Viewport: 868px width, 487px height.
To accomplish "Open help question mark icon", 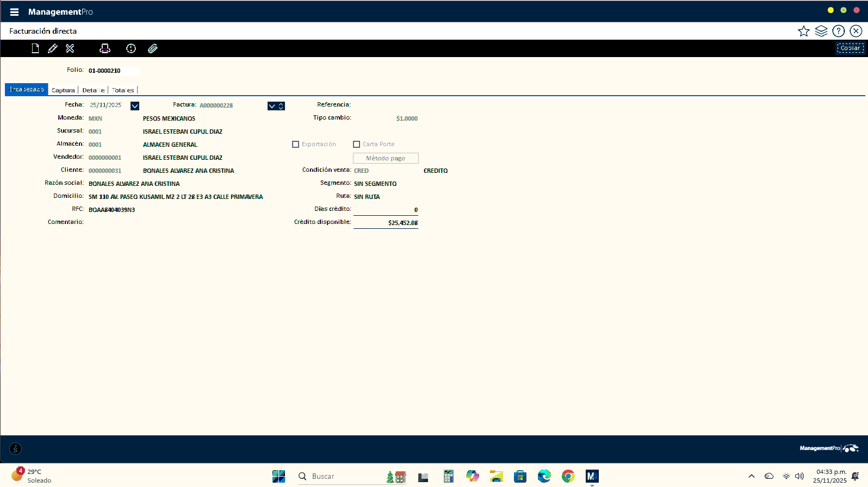I will (838, 31).
